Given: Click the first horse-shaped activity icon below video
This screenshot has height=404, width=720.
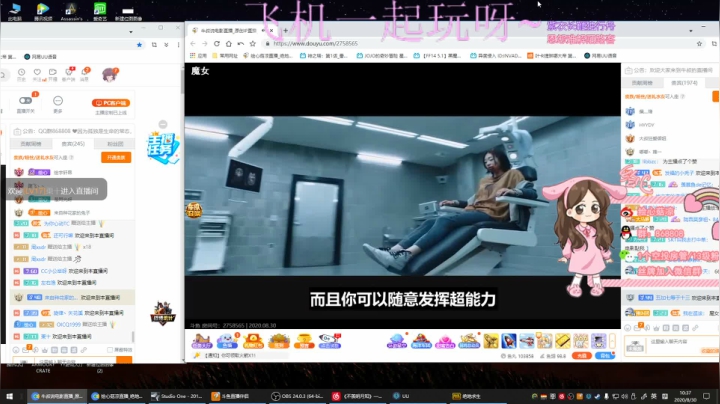Looking at the screenshot, I should (202, 341).
